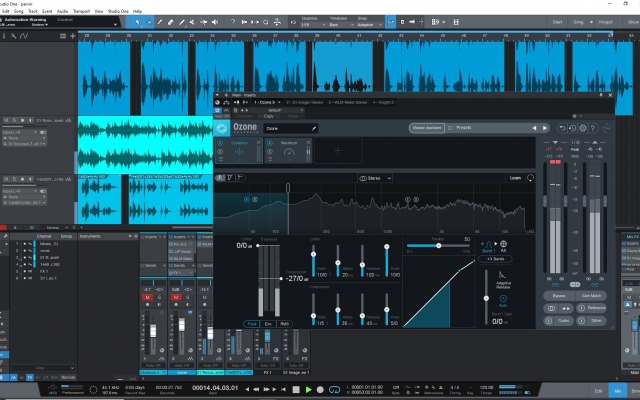Add a new module with the plus slot
The height and width of the screenshot is (400, 640).
pyautogui.click(x=338, y=151)
